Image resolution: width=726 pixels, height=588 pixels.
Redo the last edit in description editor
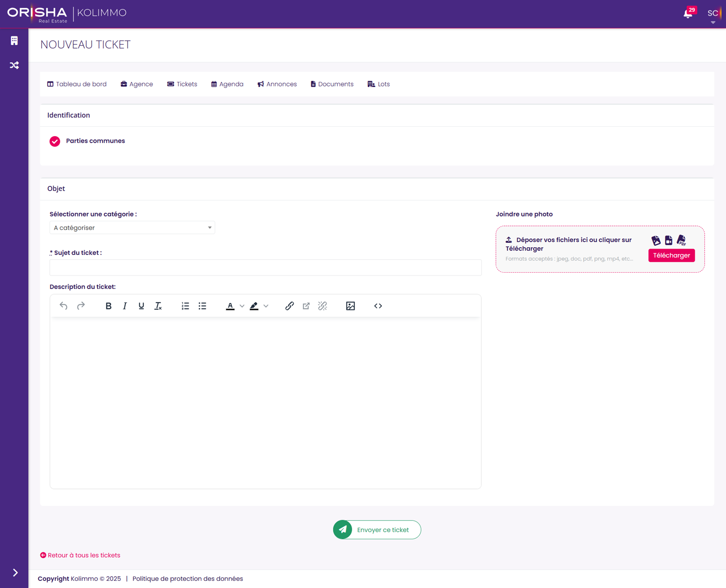pyautogui.click(x=81, y=306)
